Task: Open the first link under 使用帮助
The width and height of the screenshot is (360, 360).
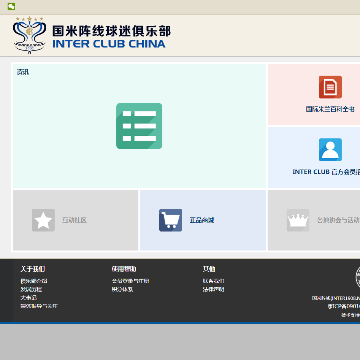Action: [130, 281]
